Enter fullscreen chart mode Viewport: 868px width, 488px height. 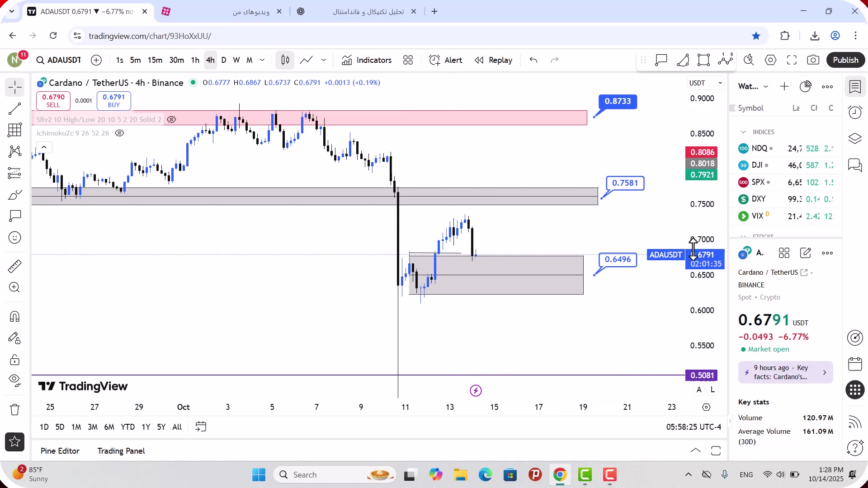pos(792,60)
